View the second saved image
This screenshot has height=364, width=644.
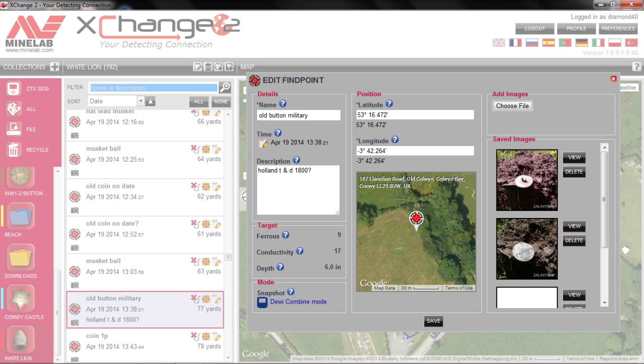coord(574,227)
